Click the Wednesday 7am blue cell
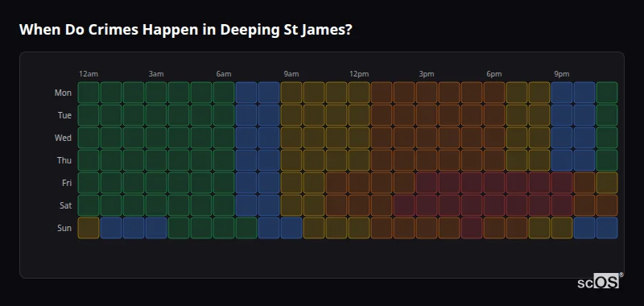 [x=246, y=138]
